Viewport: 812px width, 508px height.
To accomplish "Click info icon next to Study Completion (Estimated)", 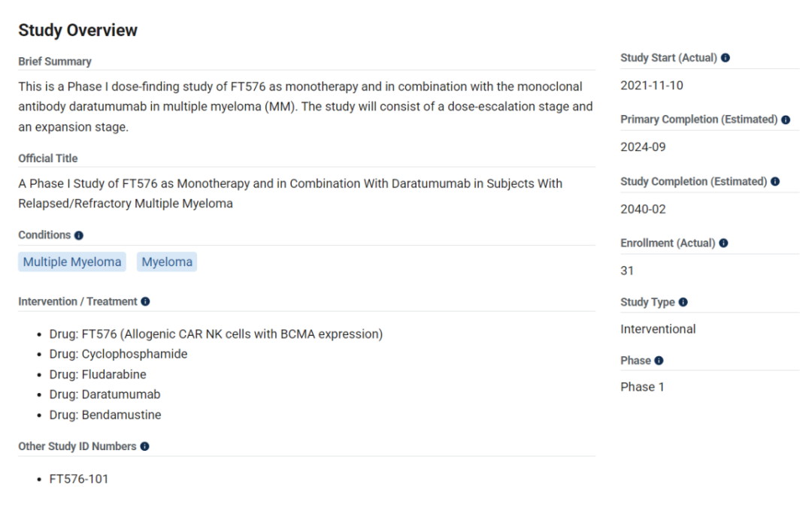I will [x=774, y=182].
